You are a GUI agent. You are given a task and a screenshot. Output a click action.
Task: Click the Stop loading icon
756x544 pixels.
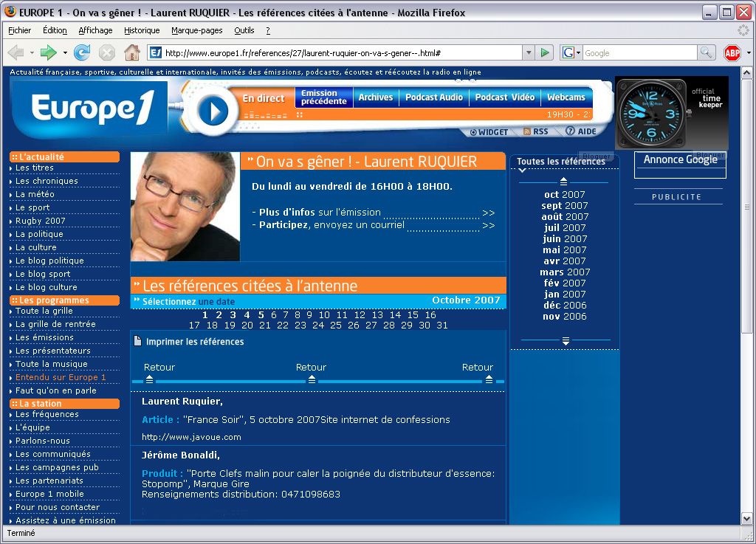point(107,52)
